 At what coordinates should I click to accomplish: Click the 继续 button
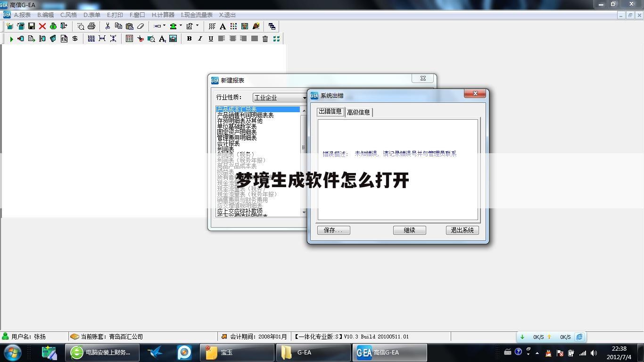(410, 230)
